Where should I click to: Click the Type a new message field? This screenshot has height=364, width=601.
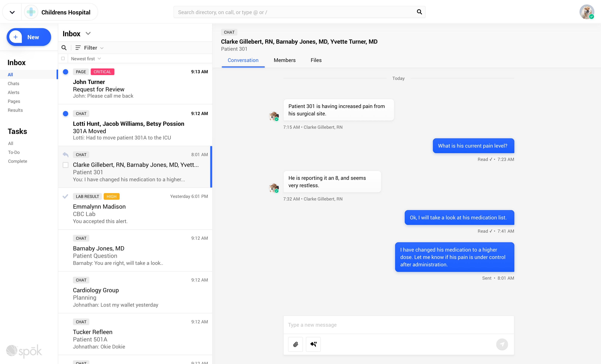pyautogui.click(x=399, y=325)
